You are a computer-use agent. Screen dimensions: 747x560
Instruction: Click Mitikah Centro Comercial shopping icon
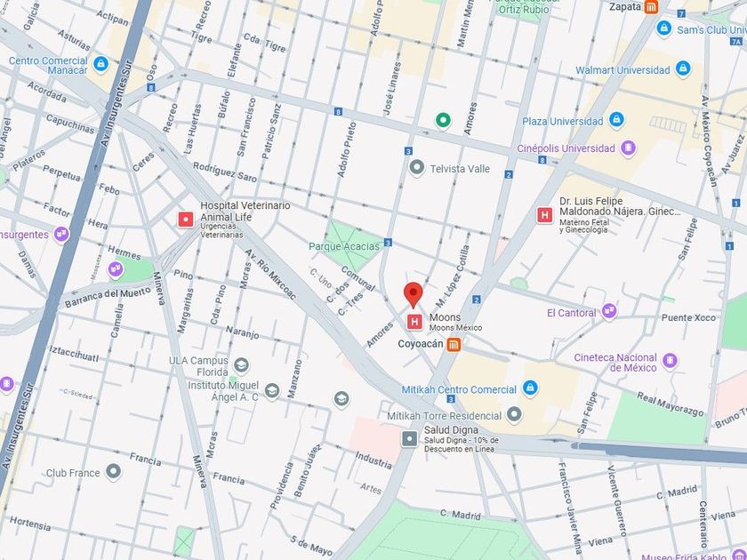pos(530,388)
